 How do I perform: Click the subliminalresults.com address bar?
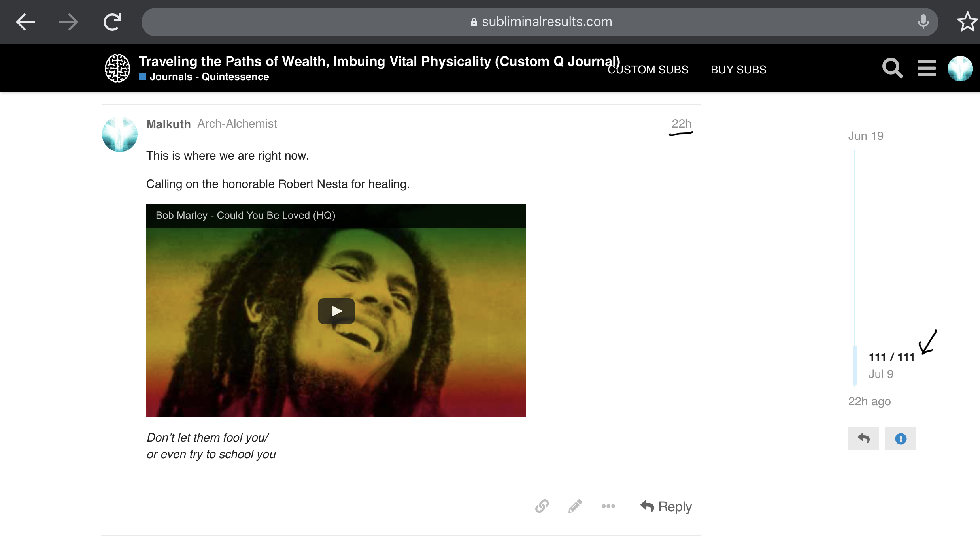(x=540, y=22)
